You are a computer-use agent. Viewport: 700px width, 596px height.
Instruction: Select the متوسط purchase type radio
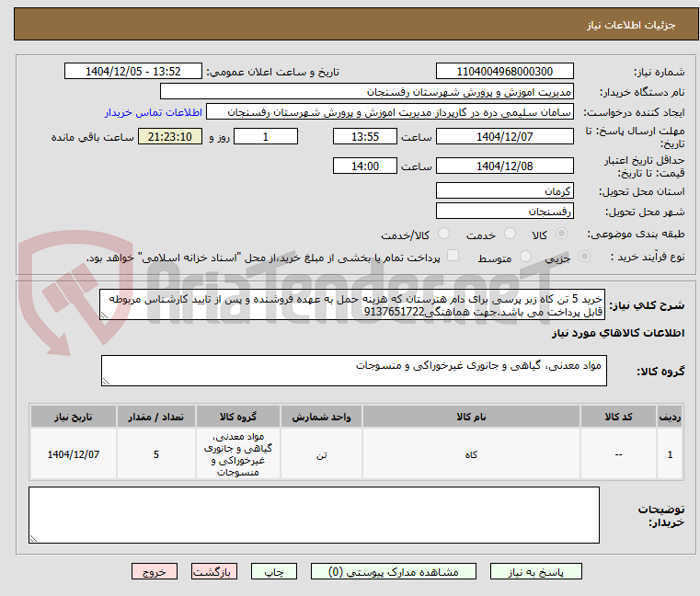[x=525, y=257]
